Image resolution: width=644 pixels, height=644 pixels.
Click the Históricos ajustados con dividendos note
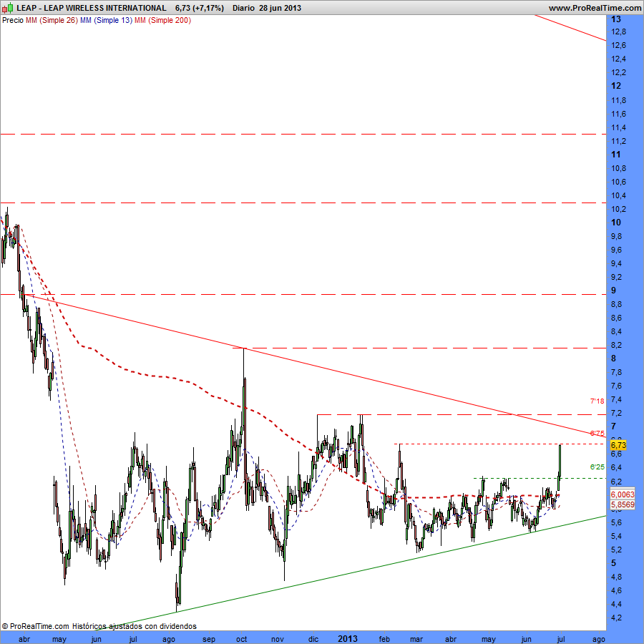click(135, 626)
